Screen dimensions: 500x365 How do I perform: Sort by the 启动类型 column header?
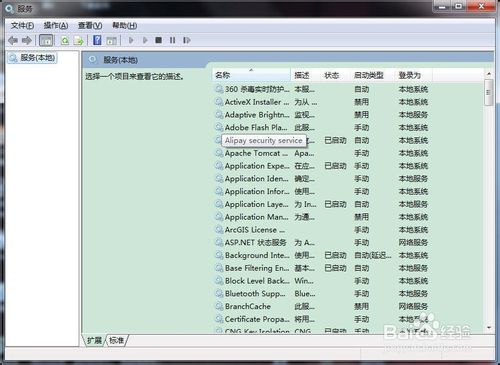[373, 75]
